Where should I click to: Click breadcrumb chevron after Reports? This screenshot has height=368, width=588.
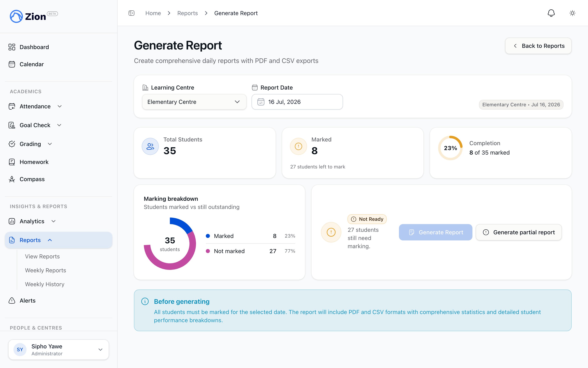tap(206, 13)
